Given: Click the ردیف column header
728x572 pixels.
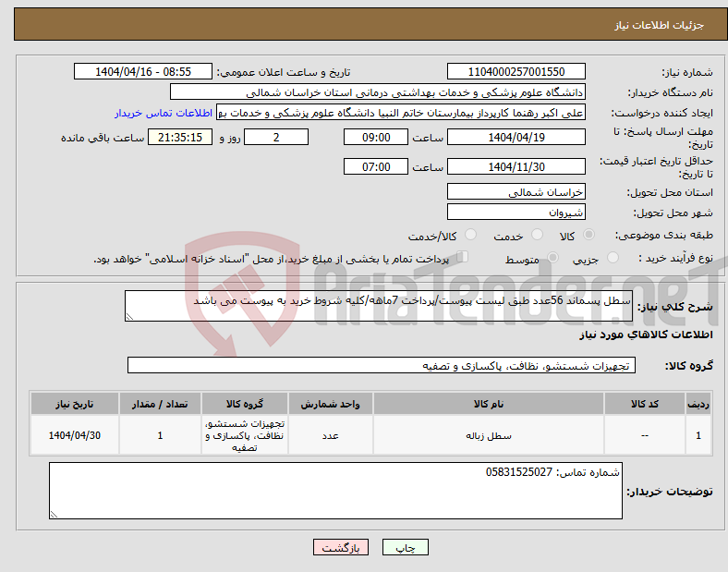Looking at the screenshot, I should [x=698, y=404].
